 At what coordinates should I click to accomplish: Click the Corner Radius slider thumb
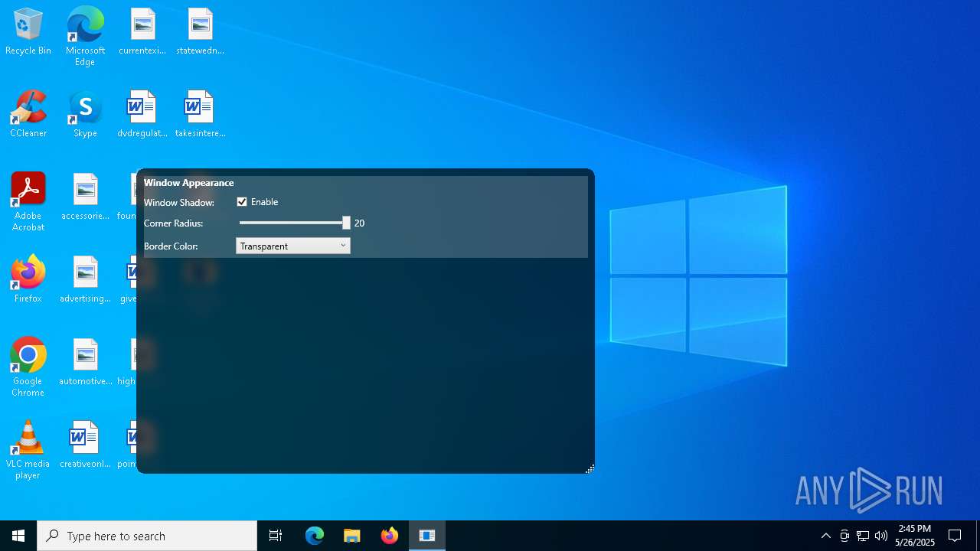(346, 223)
